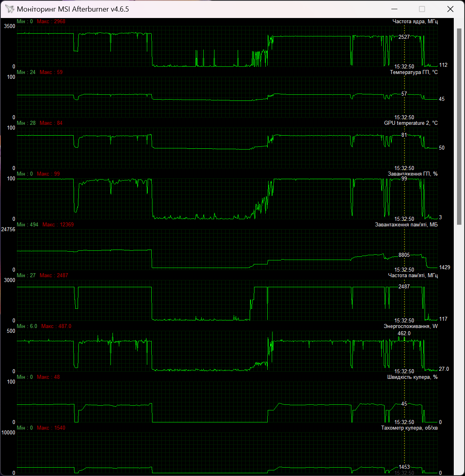Viewport: 465px width, 476px height.
Task: Click the 'Завантаження ГП, %' graph label
Action: tap(413, 174)
